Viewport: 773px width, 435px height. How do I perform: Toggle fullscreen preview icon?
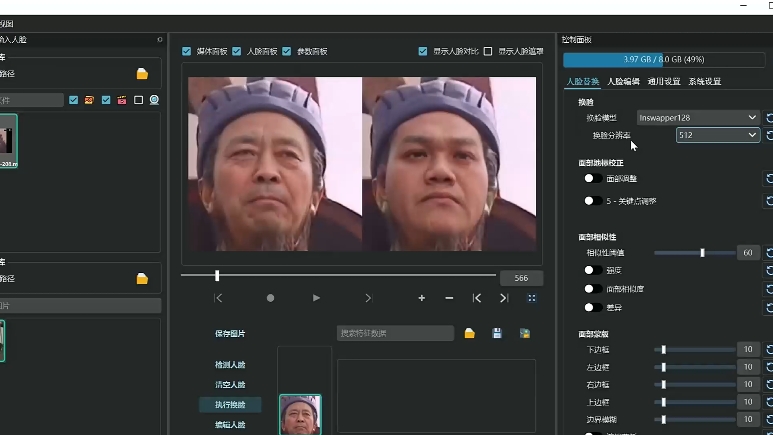pos(531,298)
